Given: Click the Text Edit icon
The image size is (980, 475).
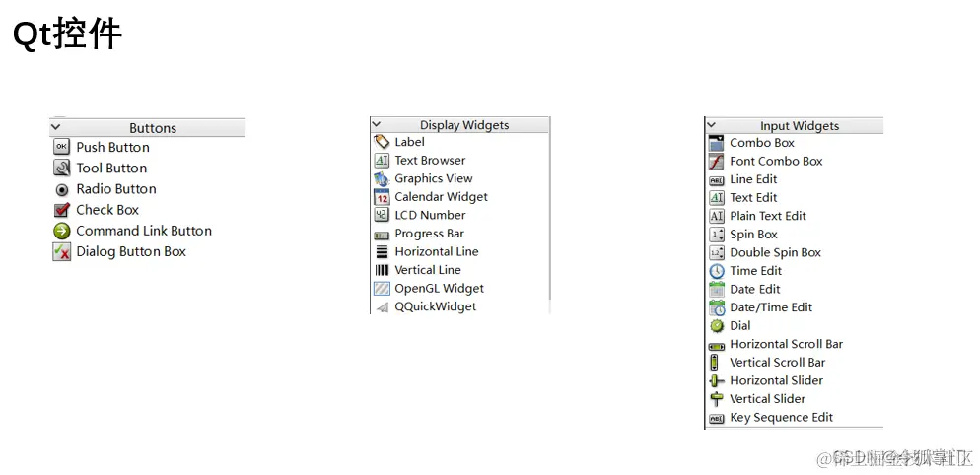Looking at the screenshot, I should pos(716,197).
